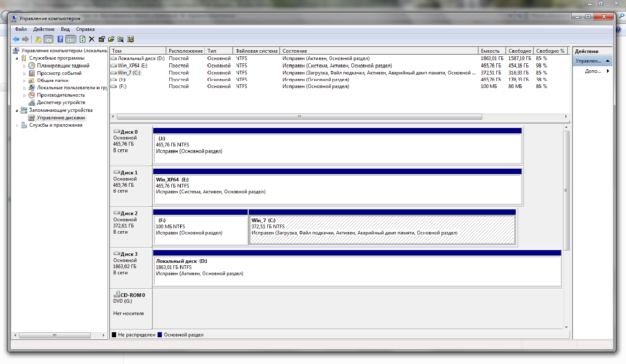The height and width of the screenshot is (364, 626).
Task: Select Диспетчер устройств in the tree
Action: pos(61,102)
